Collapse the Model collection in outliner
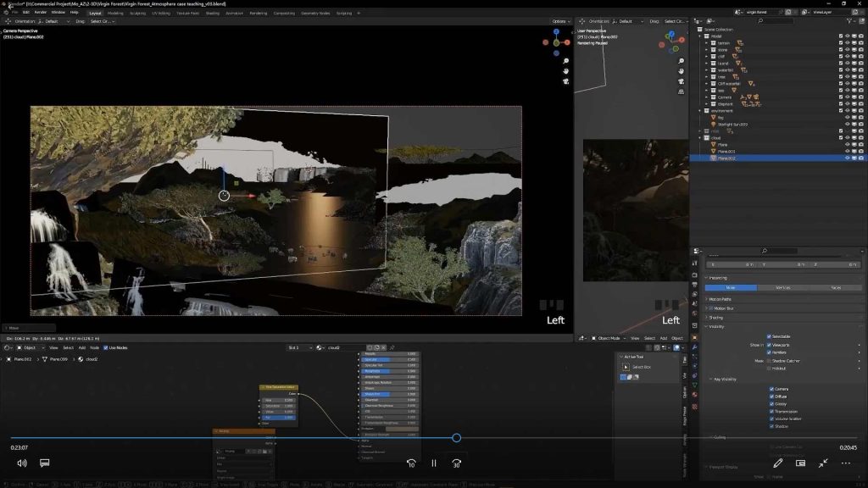This screenshot has width=868, height=488. coord(700,36)
